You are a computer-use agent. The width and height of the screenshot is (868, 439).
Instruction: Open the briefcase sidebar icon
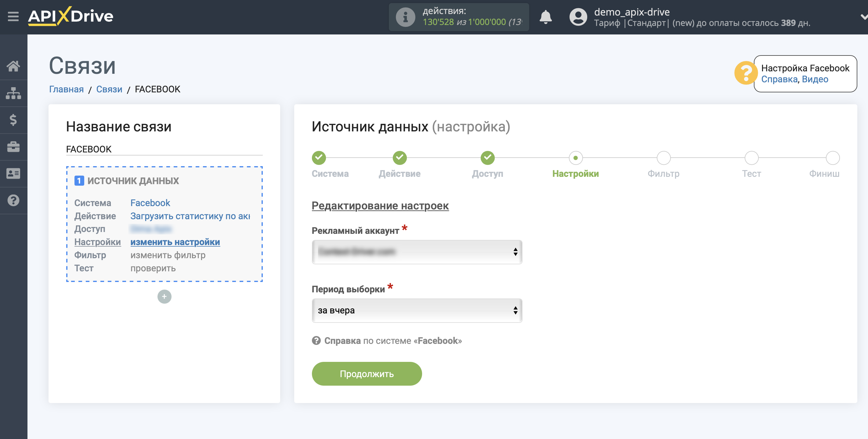pyautogui.click(x=13, y=147)
